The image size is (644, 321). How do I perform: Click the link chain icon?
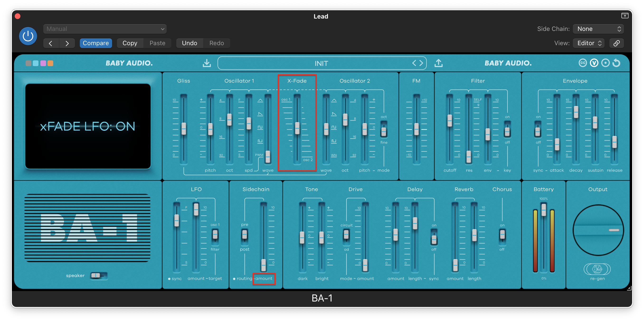[x=616, y=43]
